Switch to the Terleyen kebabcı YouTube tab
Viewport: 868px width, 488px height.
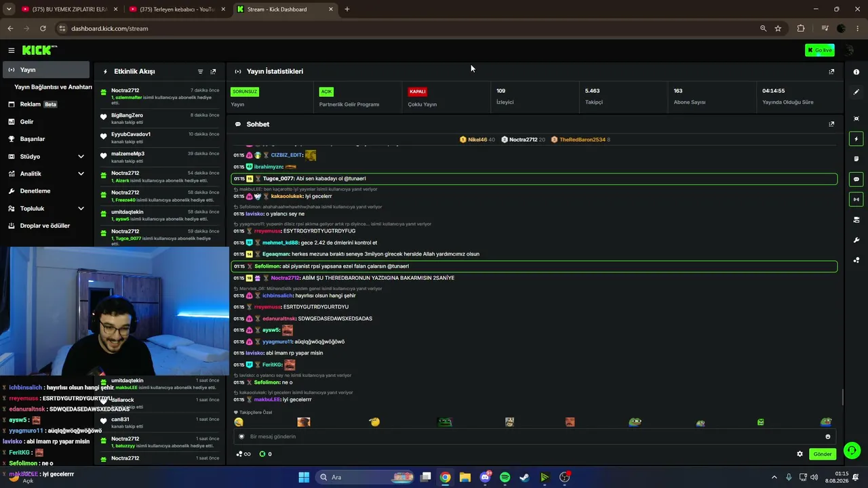pos(178,9)
